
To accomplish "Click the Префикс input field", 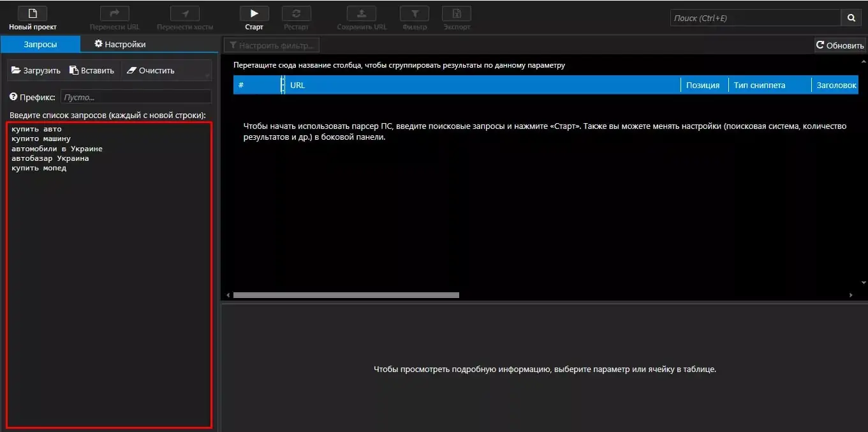I will click(x=136, y=97).
